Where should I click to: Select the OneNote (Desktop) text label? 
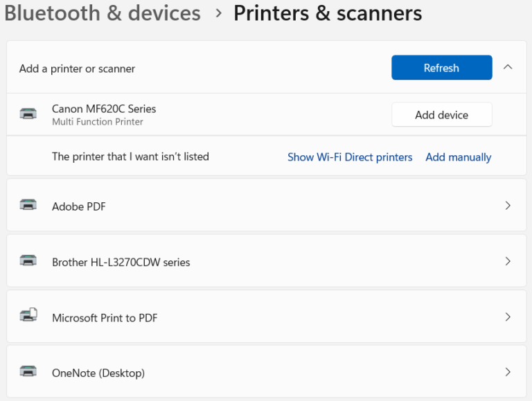click(x=98, y=373)
